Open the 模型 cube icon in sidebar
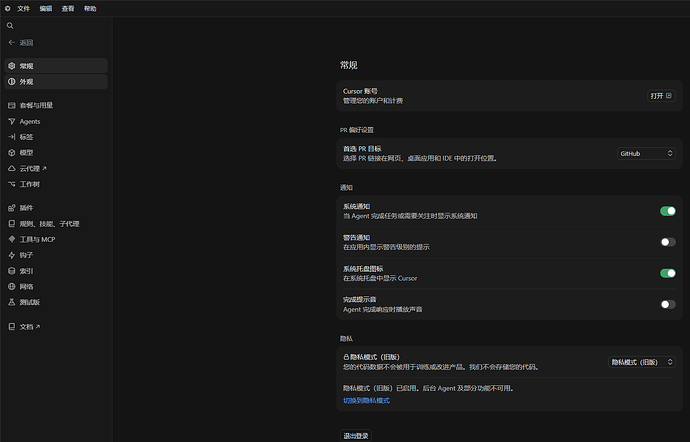Viewport: 690px width, 442px height. tap(12, 153)
